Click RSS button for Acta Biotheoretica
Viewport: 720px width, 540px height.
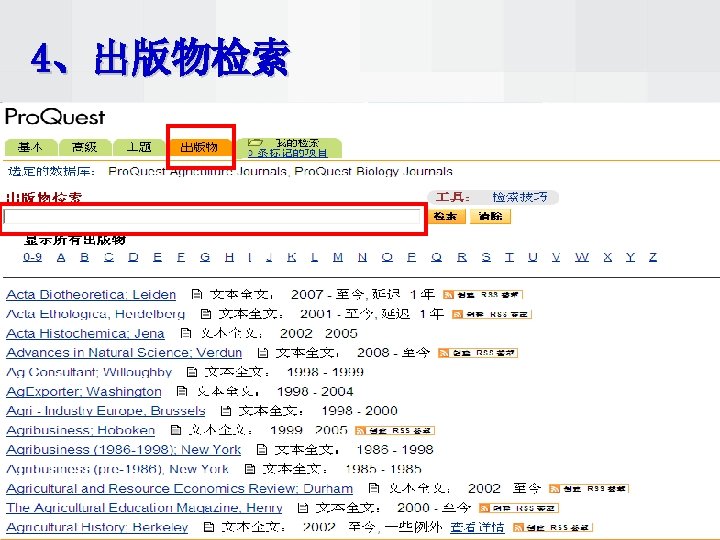point(483,295)
